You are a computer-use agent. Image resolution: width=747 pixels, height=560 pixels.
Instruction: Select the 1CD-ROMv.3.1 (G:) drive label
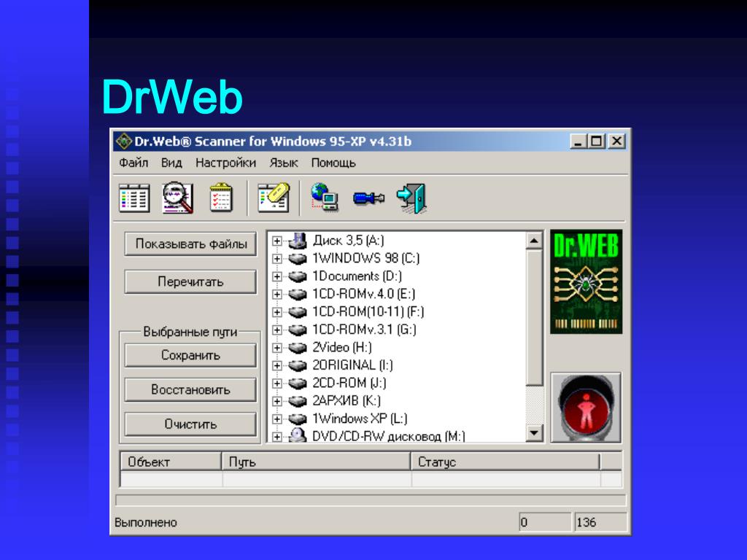click(x=364, y=330)
